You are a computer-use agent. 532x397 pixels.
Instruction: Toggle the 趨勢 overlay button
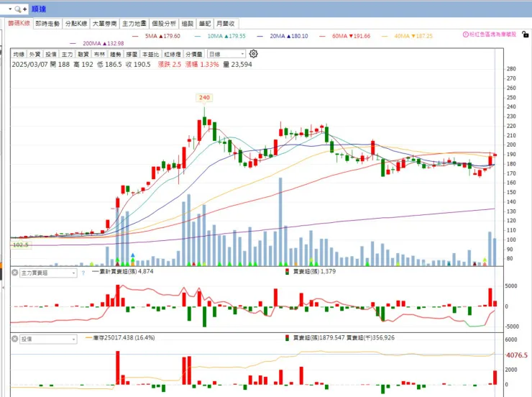coord(115,54)
